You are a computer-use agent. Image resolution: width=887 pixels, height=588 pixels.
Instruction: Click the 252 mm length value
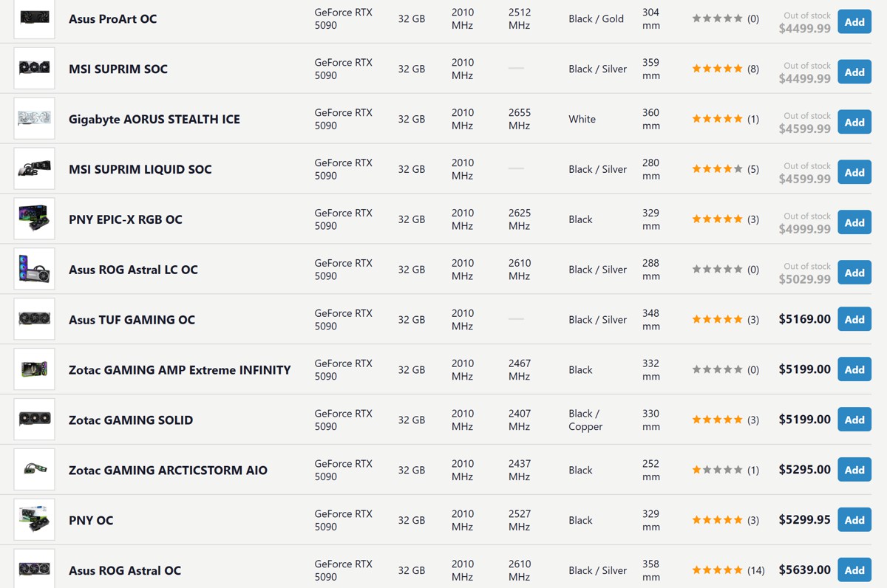click(651, 470)
